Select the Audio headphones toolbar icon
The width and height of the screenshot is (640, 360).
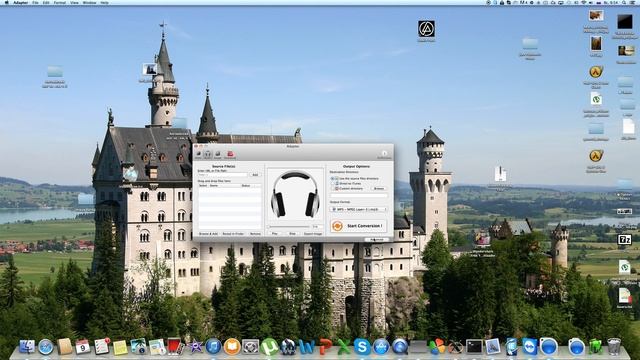(208, 155)
